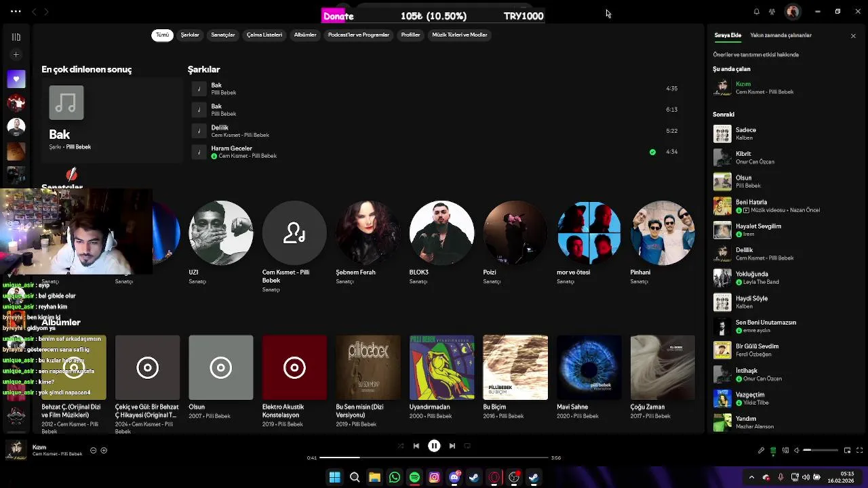The height and width of the screenshot is (488, 868).
Task: Select the Albümler filter chip
Action: pyautogui.click(x=305, y=35)
